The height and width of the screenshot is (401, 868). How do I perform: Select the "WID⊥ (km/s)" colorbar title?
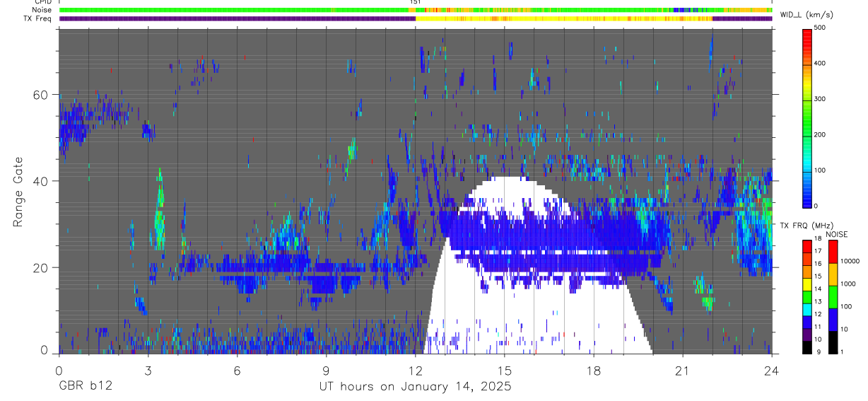pyautogui.click(x=807, y=15)
